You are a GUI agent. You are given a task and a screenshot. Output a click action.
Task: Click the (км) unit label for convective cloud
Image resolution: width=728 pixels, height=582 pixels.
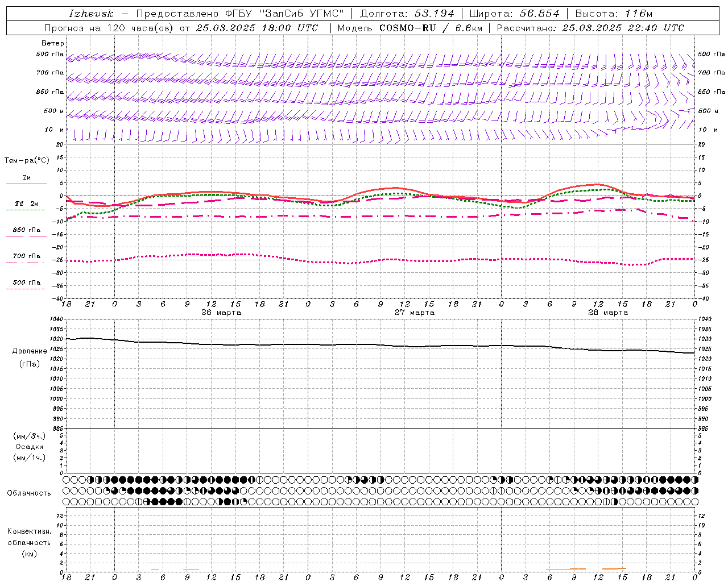[29, 554]
